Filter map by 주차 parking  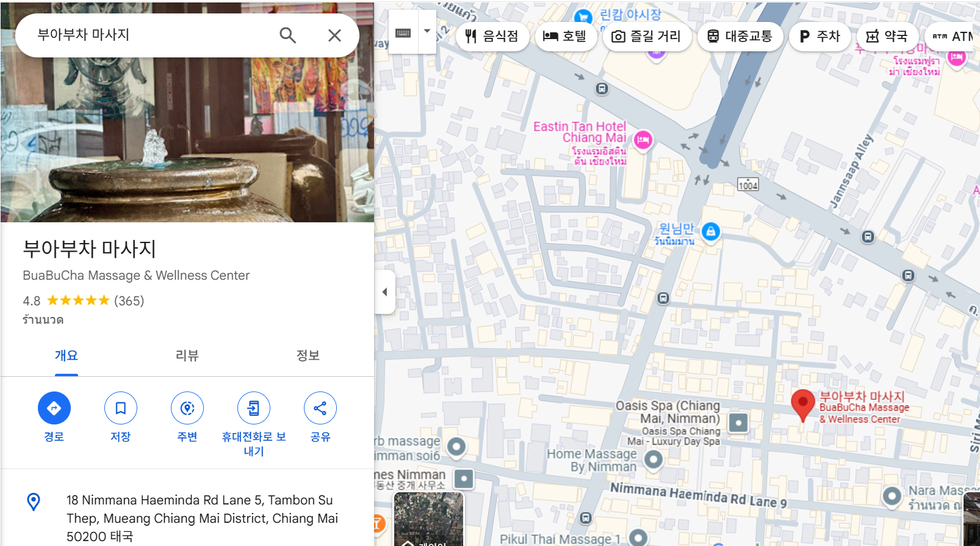coord(820,36)
